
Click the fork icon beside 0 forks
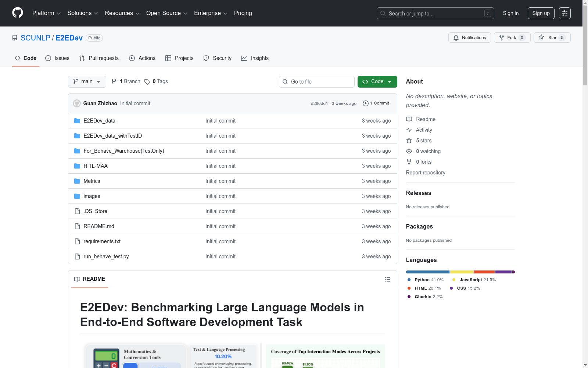click(x=409, y=162)
